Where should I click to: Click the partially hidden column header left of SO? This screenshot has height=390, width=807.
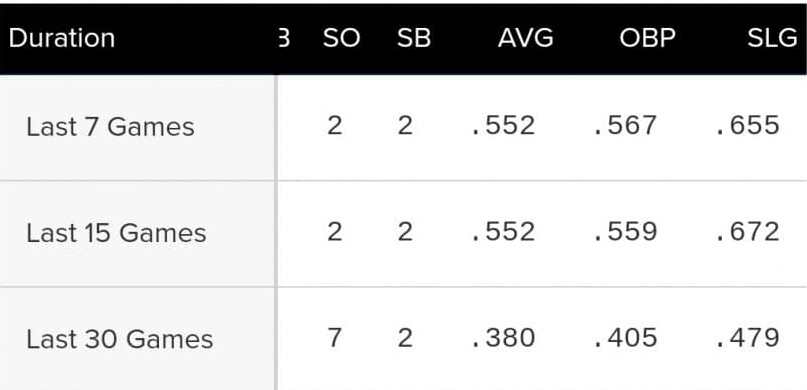click(284, 39)
